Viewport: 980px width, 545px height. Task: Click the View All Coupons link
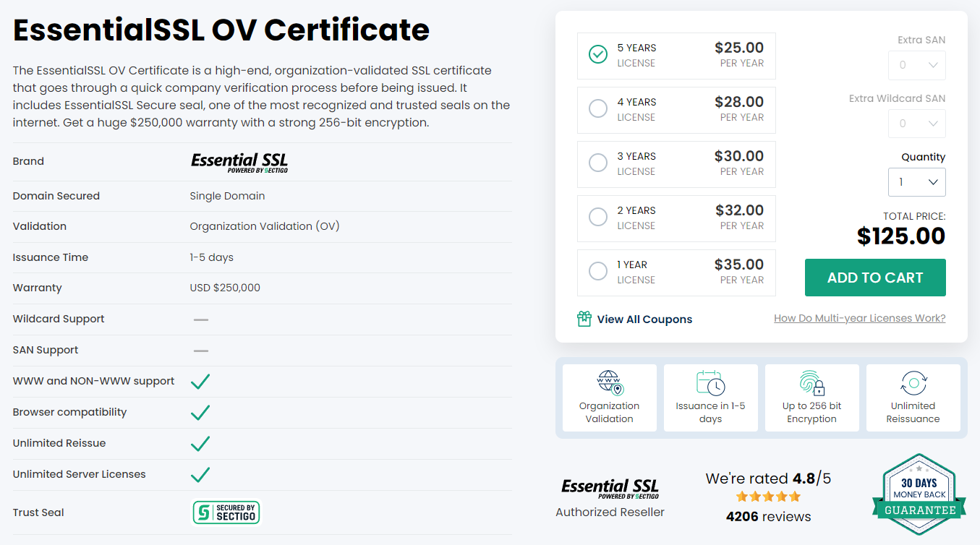tap(644, 319)
